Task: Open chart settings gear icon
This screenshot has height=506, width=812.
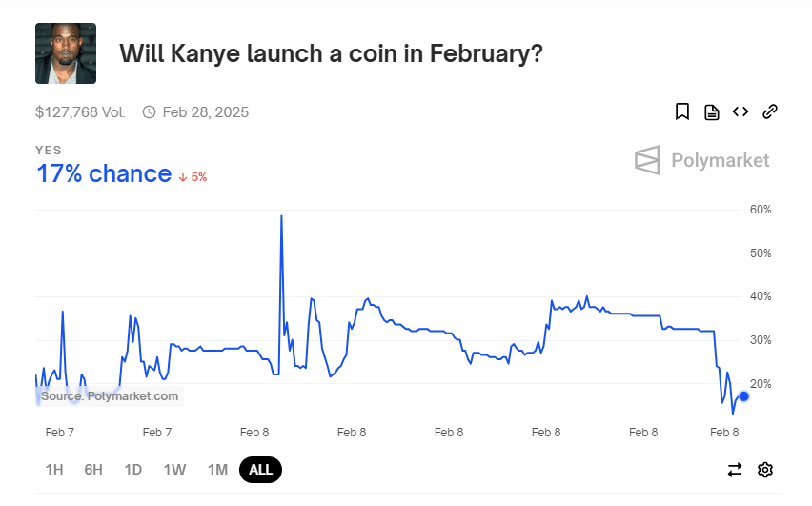Action: click(765, 470)
